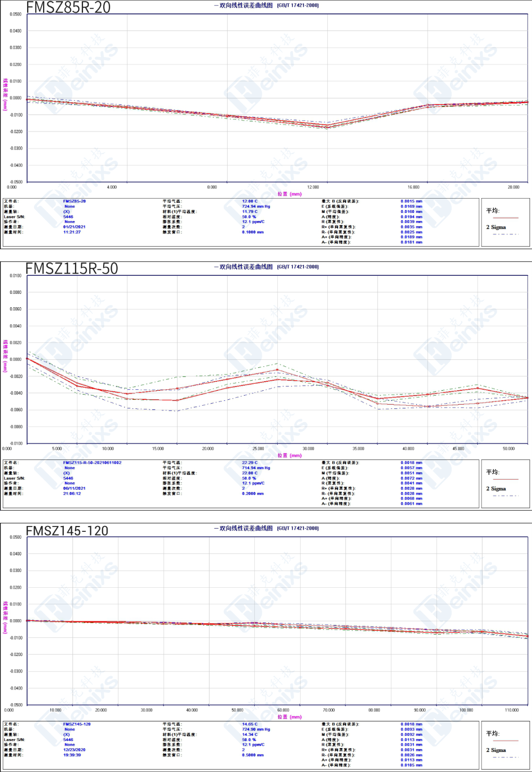Click trigger window value 0.5000 mm
This screenshot has width=532, height=772.
(253, 755)
